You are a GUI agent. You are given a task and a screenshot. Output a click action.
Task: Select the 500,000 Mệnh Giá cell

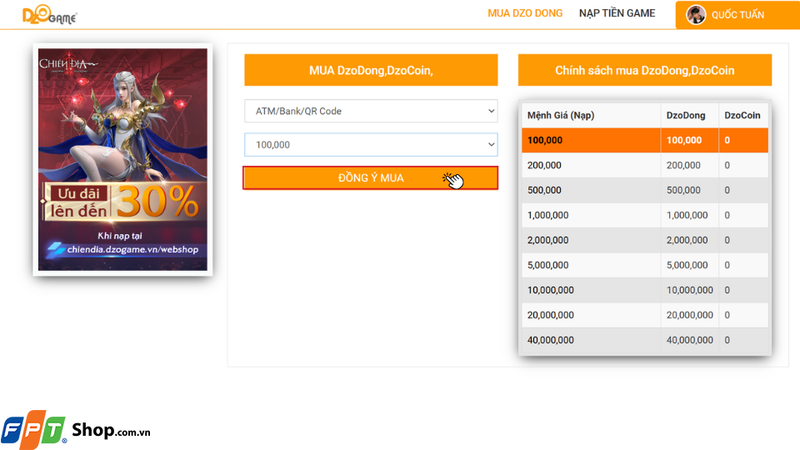591,190
